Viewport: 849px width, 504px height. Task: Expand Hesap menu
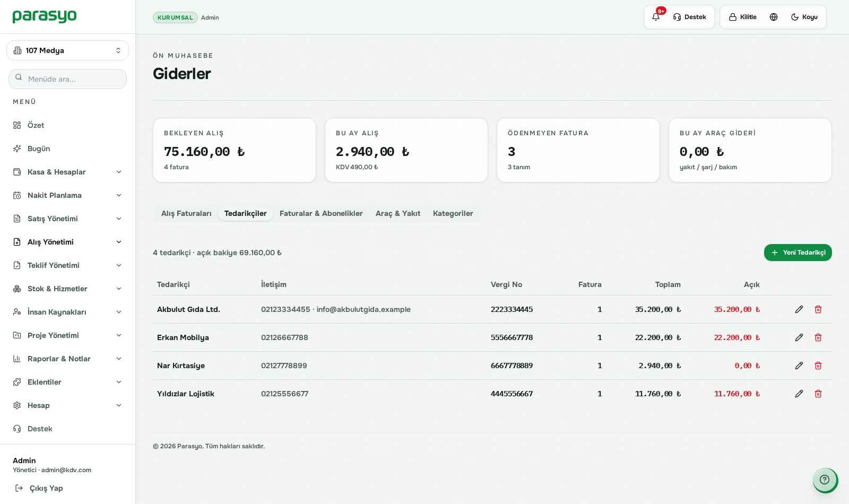point(67,405)
